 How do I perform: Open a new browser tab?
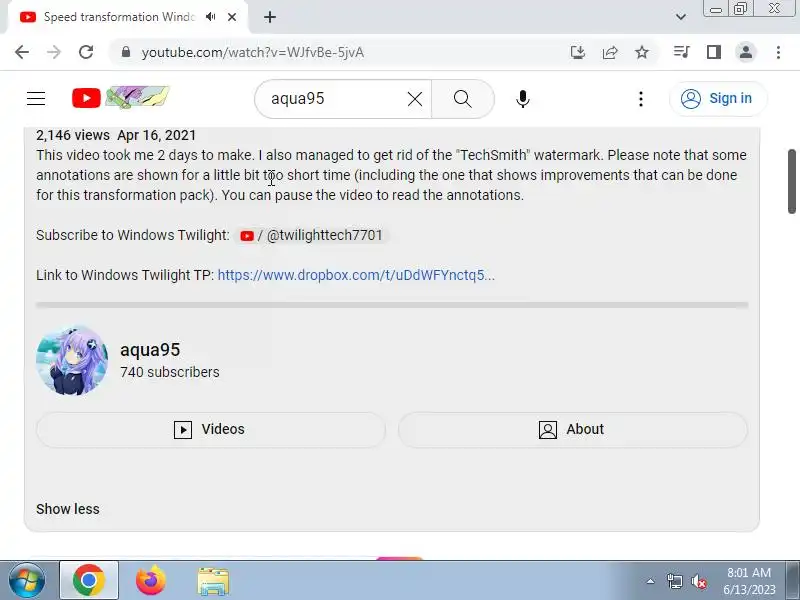point(270,17)
